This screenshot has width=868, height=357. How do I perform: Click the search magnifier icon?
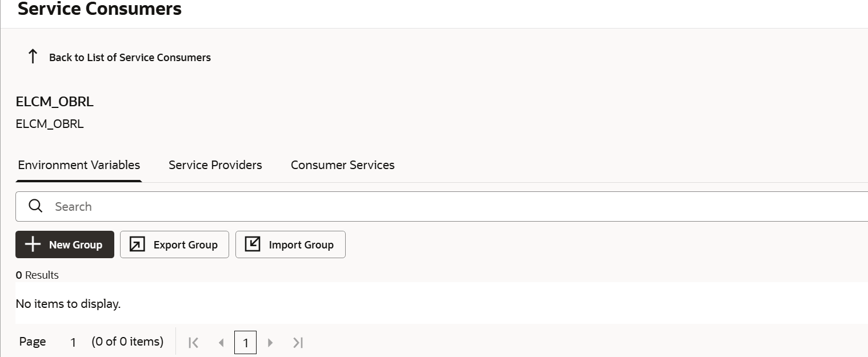pyautogui.click(x=35, y=206)
